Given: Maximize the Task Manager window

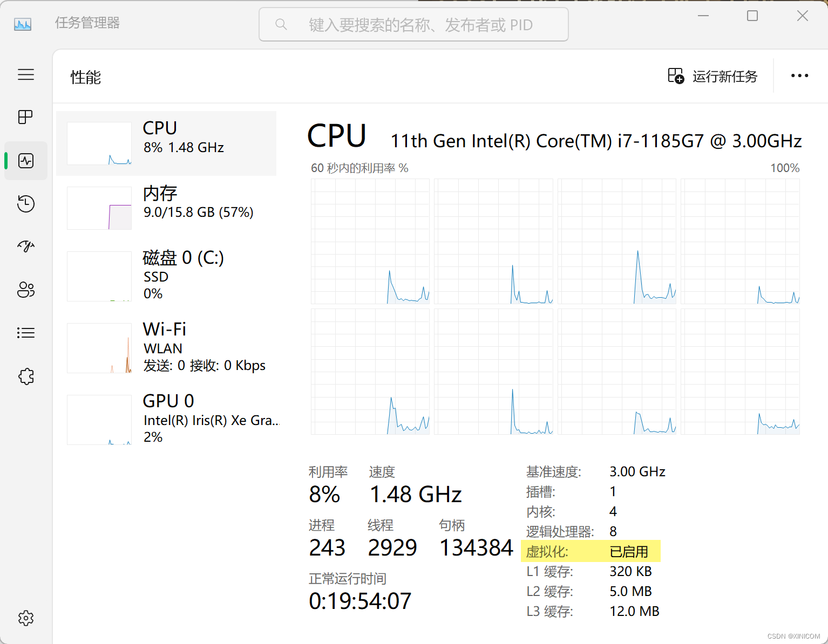Looking at the screenshot, I should point(752,16).
